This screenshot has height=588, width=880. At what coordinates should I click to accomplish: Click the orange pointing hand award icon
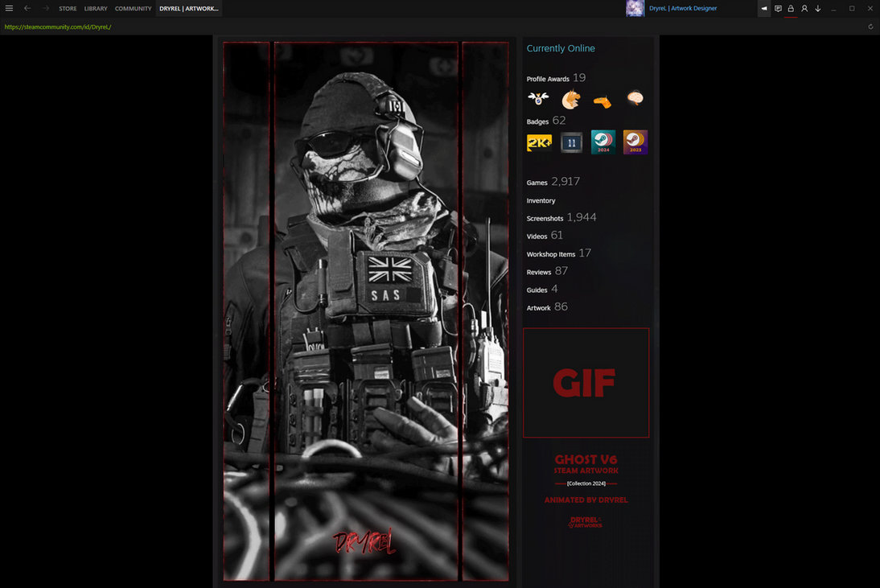[x=602, y=102]
